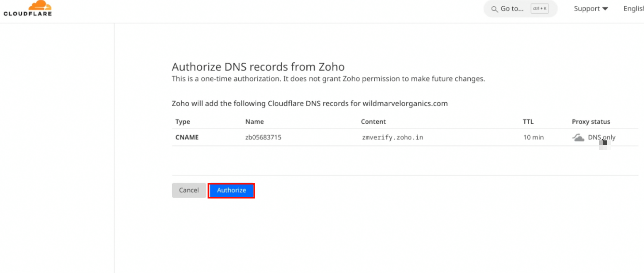Click the magnifier icon in Go to search
Viewport: 644px width, 273px height.
click(494, 9)
